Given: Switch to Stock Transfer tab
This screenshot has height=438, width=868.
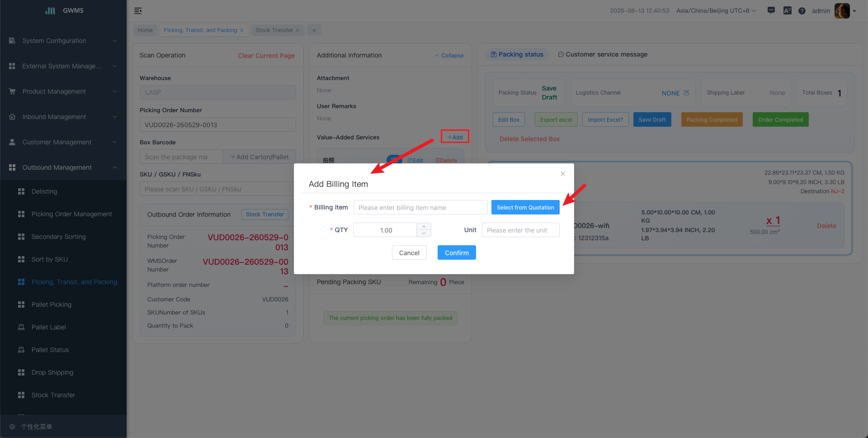Looking at the screenshot, I should (274, 30).
